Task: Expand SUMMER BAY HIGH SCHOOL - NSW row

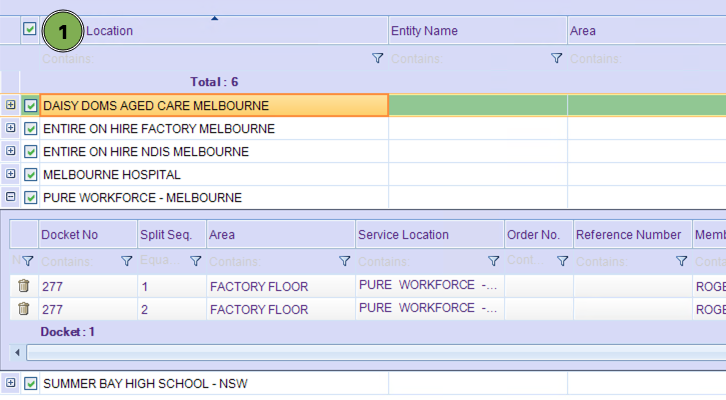Action: coord(11,383)
